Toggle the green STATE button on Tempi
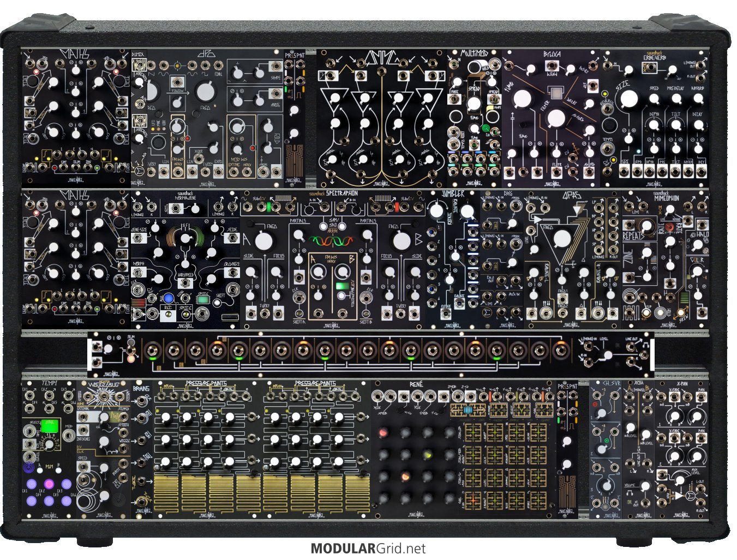737x560 pixels. (x=51, y=425)
